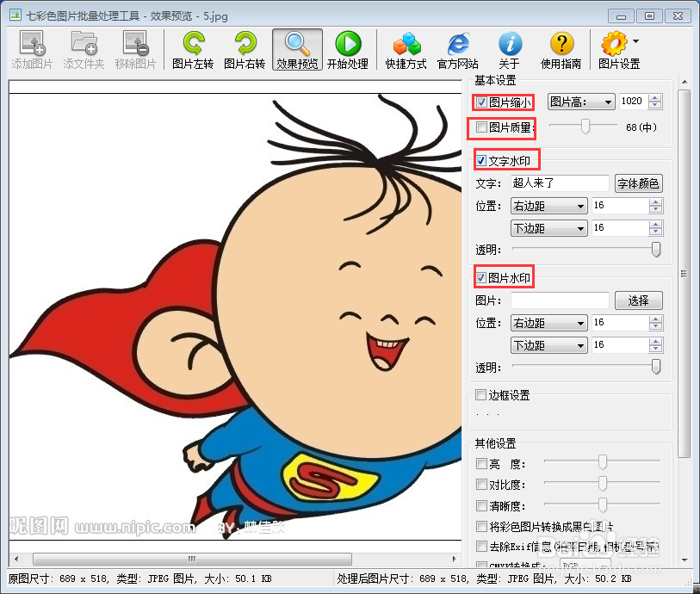Click the empty watermark image path field
The width and height of the screenshot is (700, 594).
[560, 300]
